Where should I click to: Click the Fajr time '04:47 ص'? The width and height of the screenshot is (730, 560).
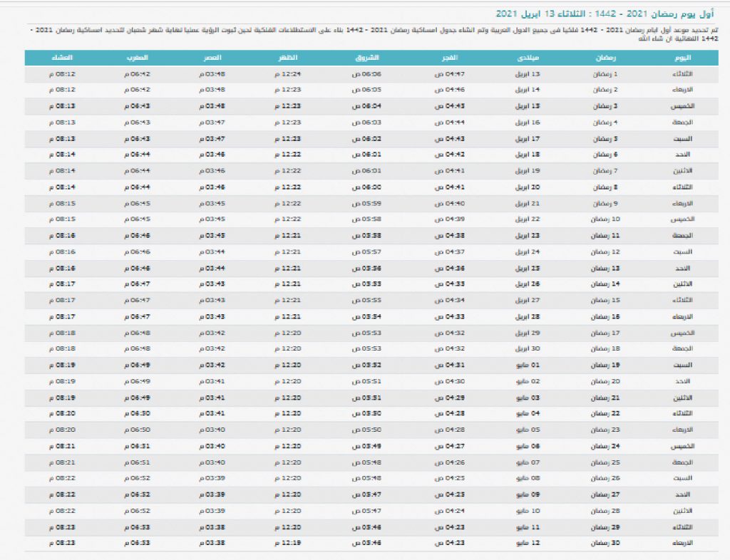(x=450, y=74)
